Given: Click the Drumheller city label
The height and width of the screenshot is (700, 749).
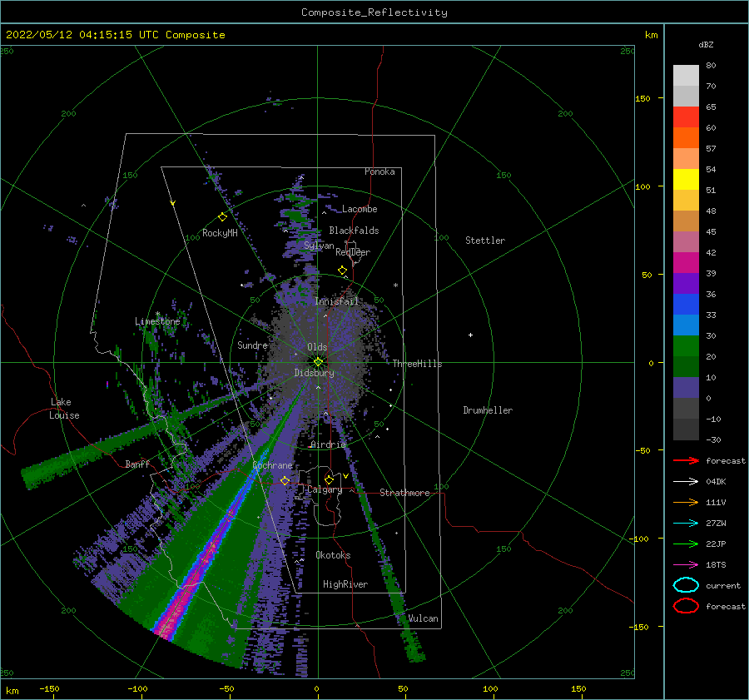Looking at the screenshot, I should (488, 410).
